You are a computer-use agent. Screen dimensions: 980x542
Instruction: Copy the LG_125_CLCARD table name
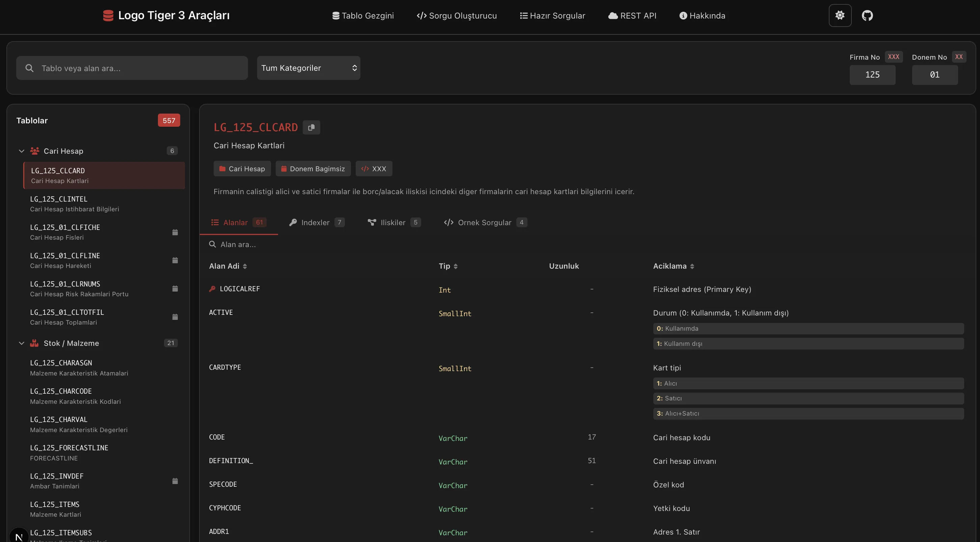(311, 127)
